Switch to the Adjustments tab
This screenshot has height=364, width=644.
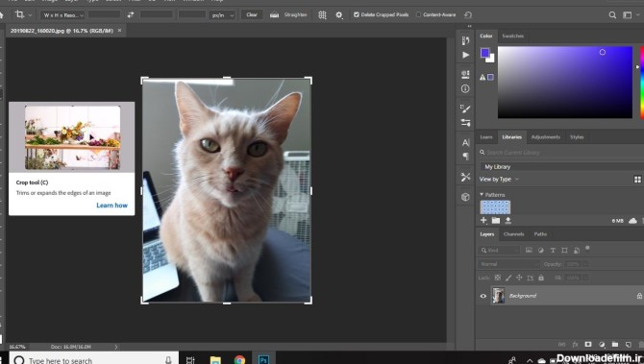tap(545, 137)
